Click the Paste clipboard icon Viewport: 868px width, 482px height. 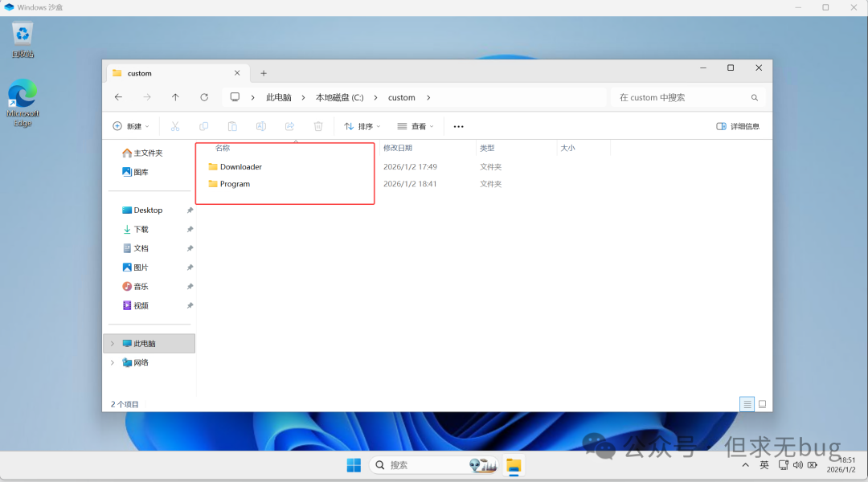coord(232,126)
